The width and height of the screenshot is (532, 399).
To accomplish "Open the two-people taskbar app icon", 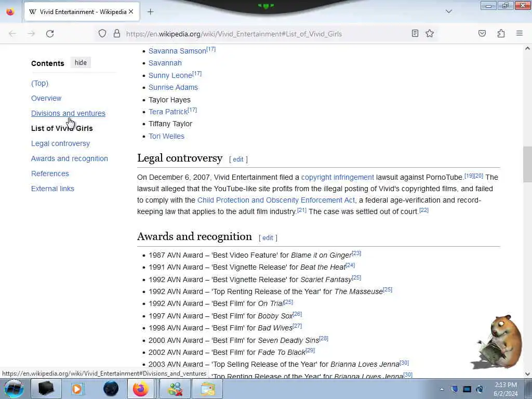I will [175, 389].
